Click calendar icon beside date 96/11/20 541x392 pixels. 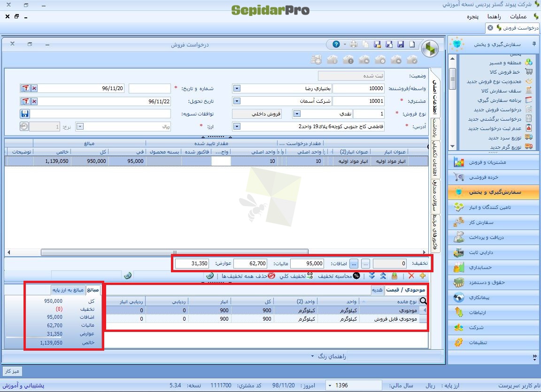coord(25,88)
